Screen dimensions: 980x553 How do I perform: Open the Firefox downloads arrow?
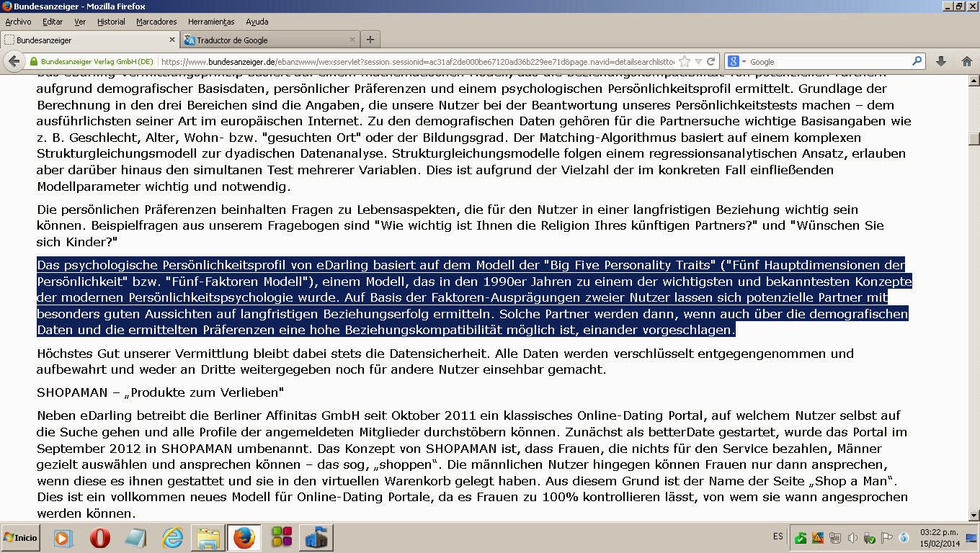(940, 61)
